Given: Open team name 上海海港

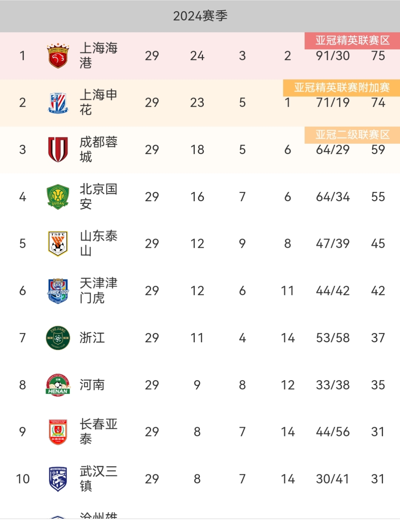Looking at the screenshot, I should click(99, 55).
